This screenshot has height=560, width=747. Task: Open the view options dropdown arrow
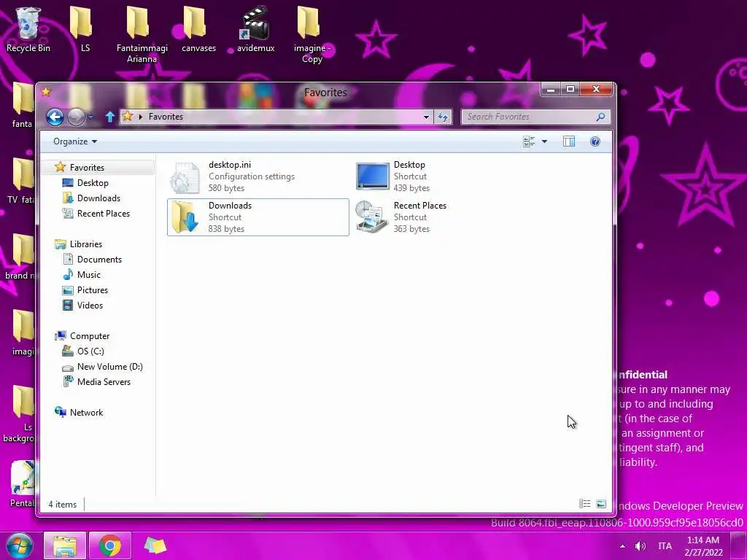coord(544,141)
